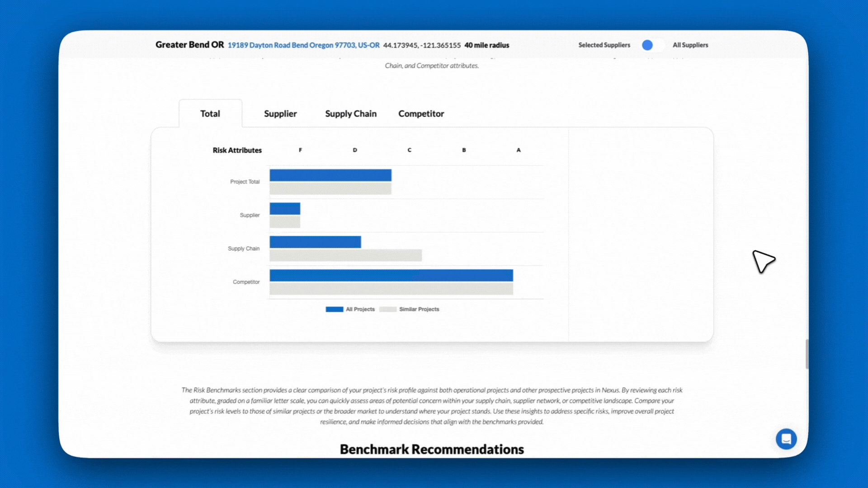Click the All Projects legend blue swatch
868x488 pixels.
(334, 310)
